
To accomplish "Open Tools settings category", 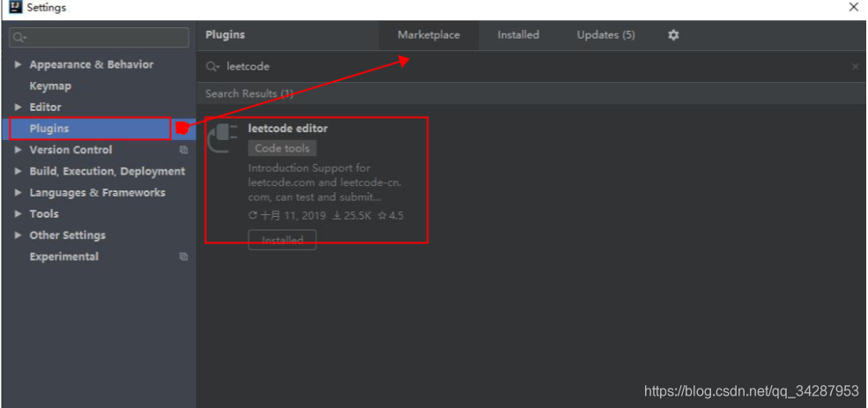I will click(44, 213).
